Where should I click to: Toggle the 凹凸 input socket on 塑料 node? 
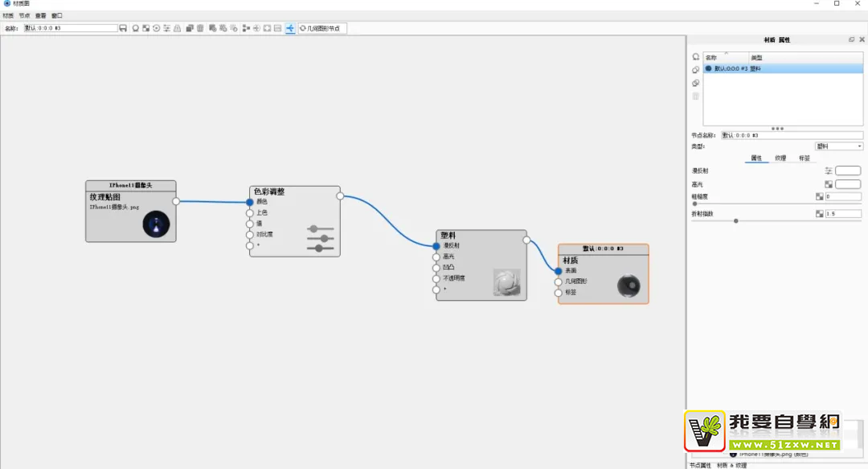436,268
